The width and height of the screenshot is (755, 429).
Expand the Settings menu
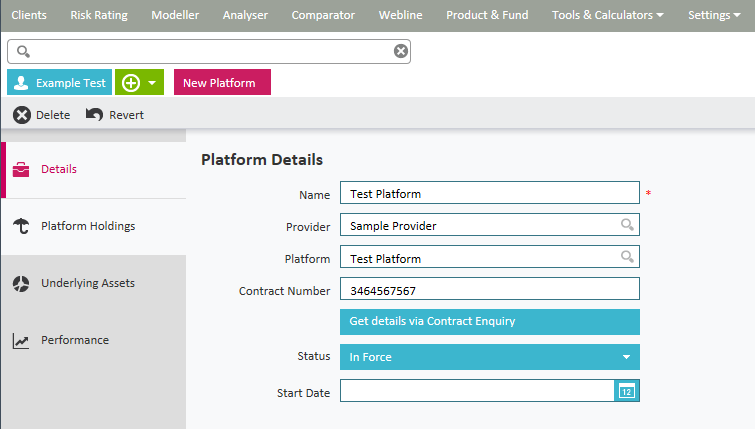tap(714, 15)
